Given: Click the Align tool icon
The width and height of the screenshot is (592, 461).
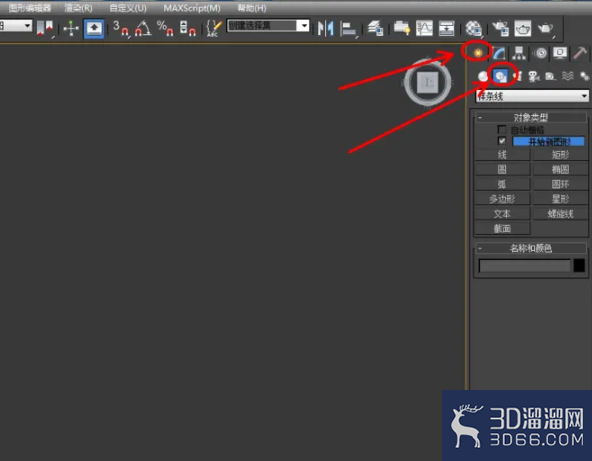Looking at the screenshot, I should coord(348,29).
